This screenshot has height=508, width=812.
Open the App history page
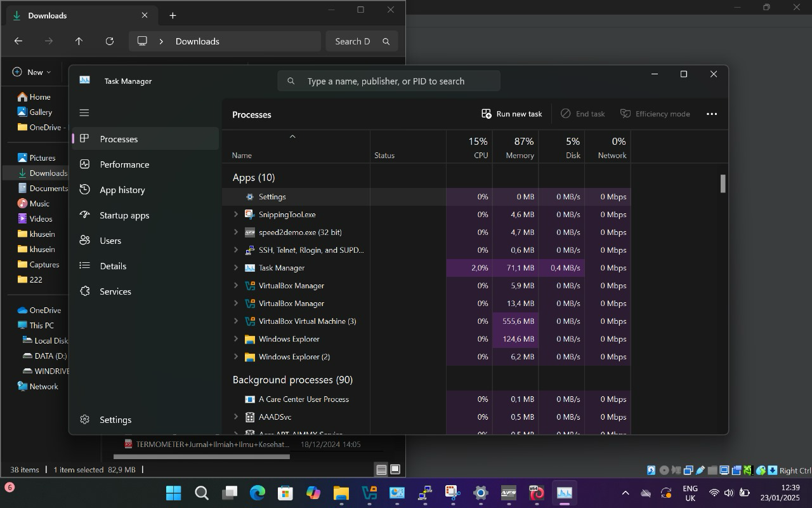click(x=122, y=190)
